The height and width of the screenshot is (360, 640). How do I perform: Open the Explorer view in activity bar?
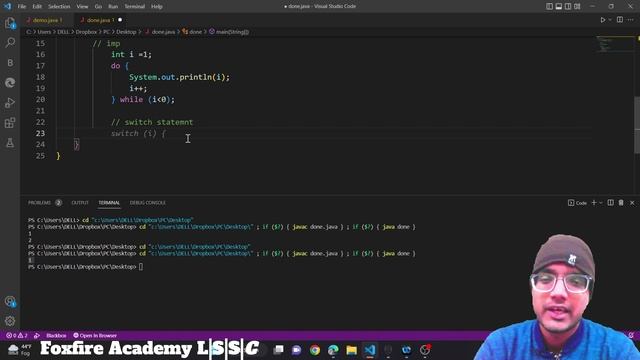coord(10,23)
